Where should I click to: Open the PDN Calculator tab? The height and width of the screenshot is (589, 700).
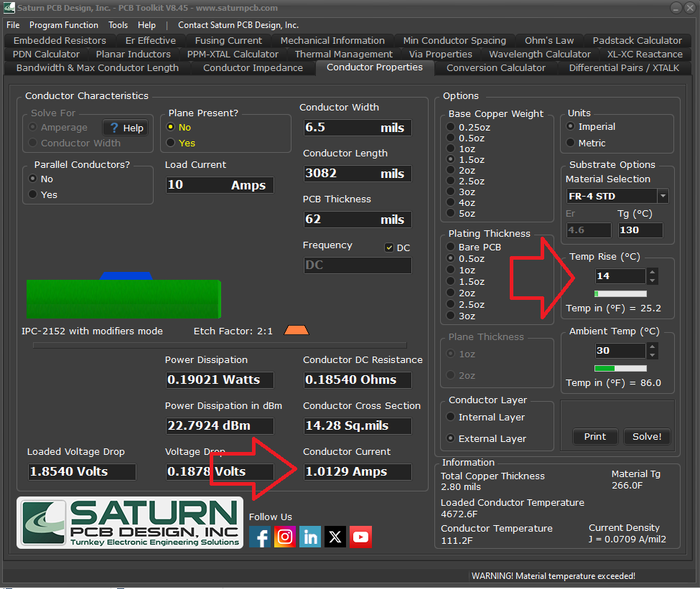tap(46, 54)
